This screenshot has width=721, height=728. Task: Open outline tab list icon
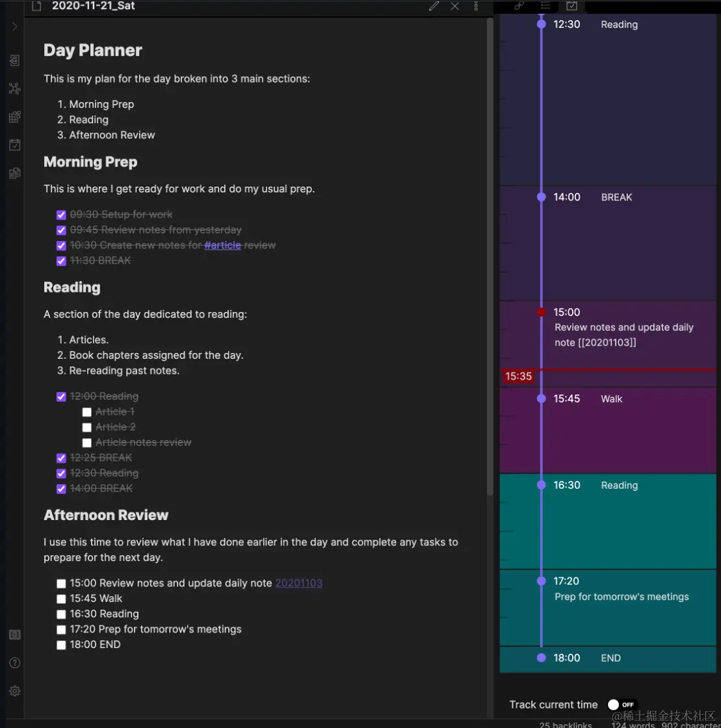click(545, 6)
